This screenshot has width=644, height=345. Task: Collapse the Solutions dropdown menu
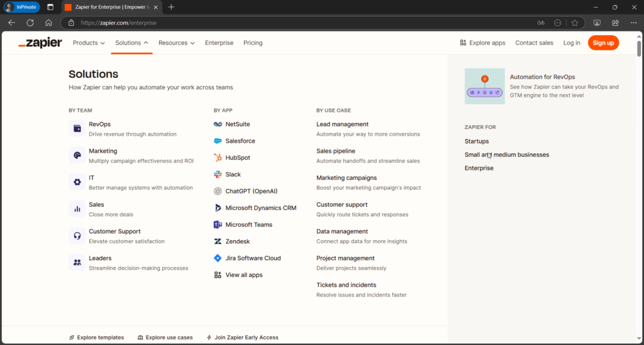(x=131, y=43)
